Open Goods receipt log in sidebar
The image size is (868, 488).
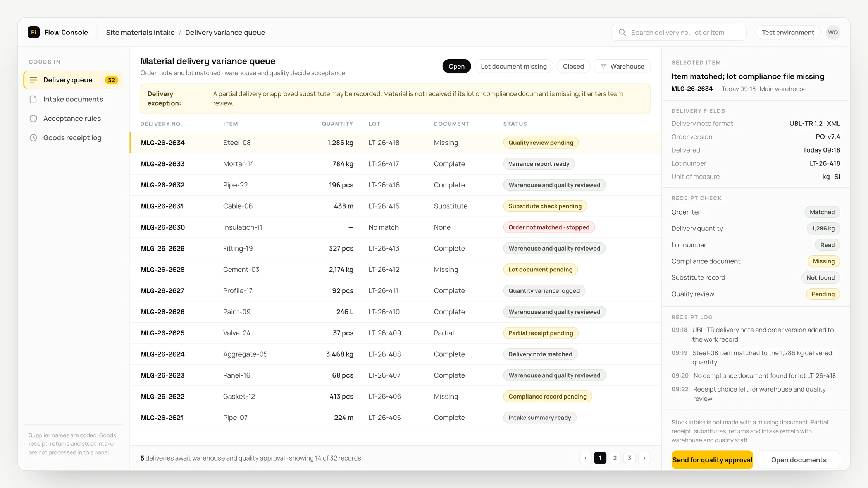point(74,138)
